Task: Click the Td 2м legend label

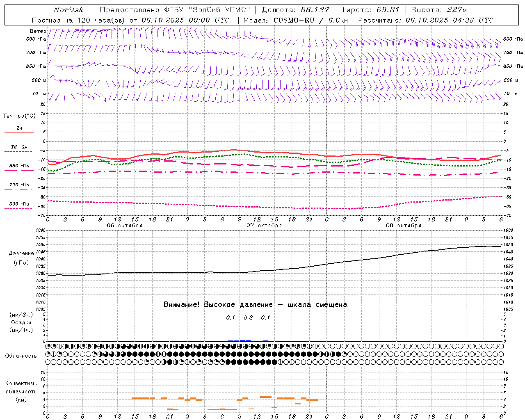Action: 19,147
